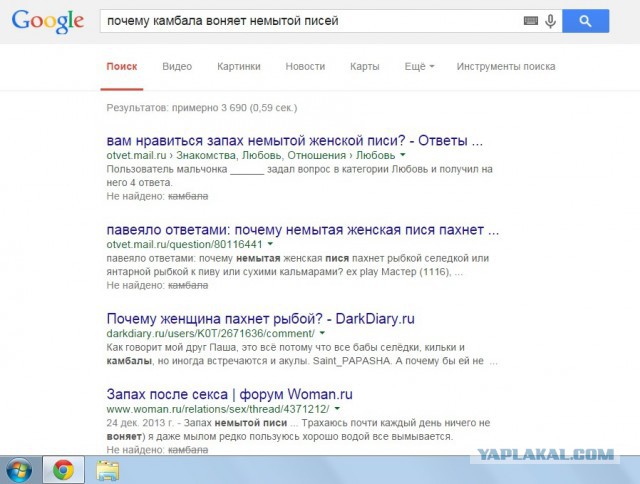Focus the Google search query field
This screenshot has height=484, width=640.
pos(310,21)
